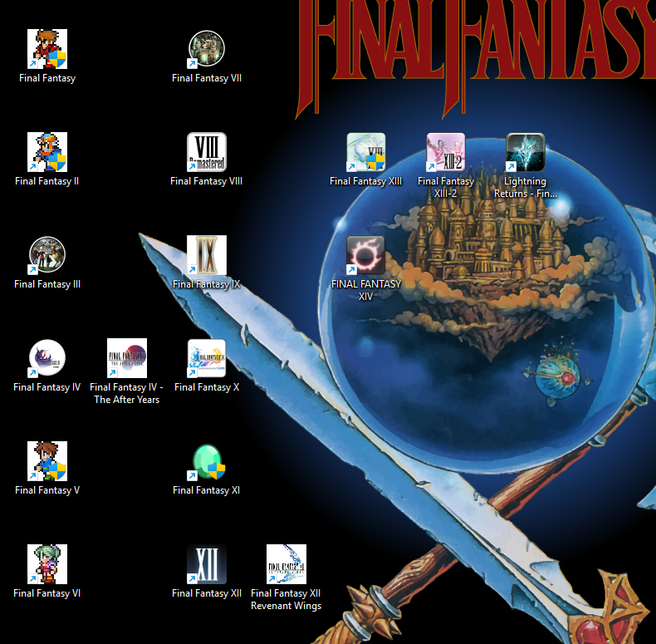Click the 'The After Years' label text

click(127, 400)
